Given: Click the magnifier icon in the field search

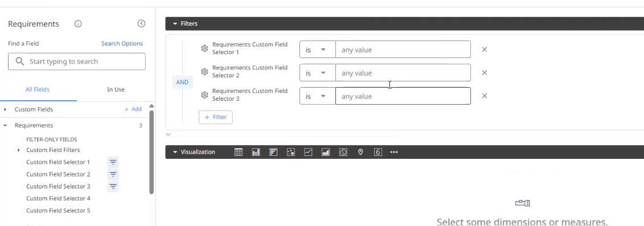Looking at the screenshot, I should click(20, 61).
